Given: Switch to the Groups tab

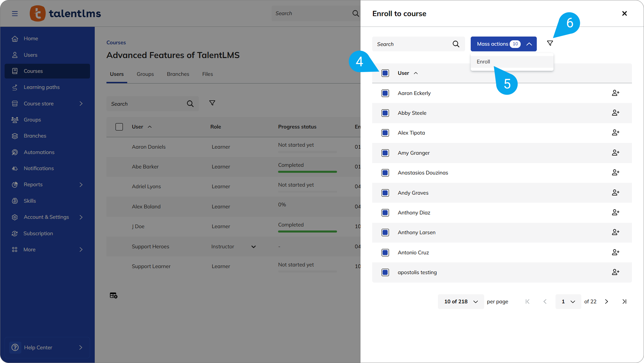Looking at the screenshot, I should click(145, 74).
